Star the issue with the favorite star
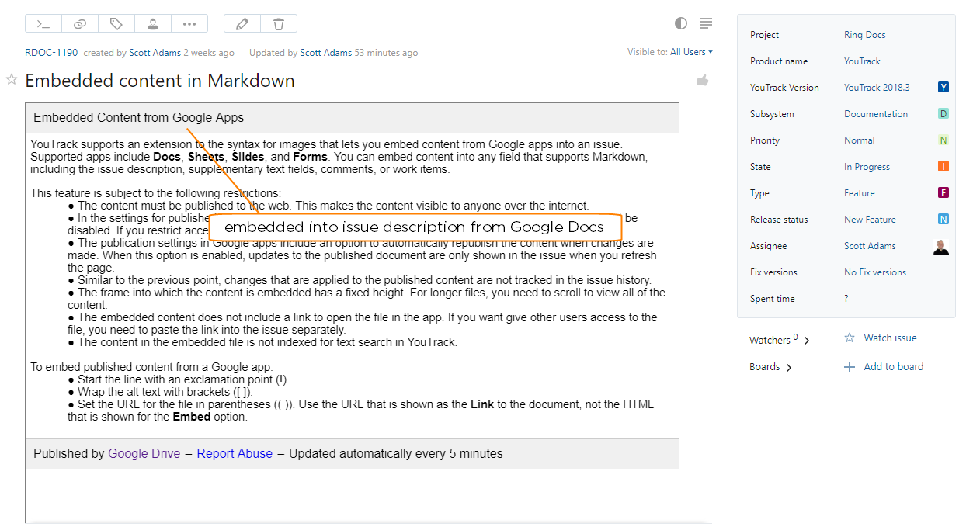Image resolution: width=980 pixels, height=530 pixels. pos(11,80)
